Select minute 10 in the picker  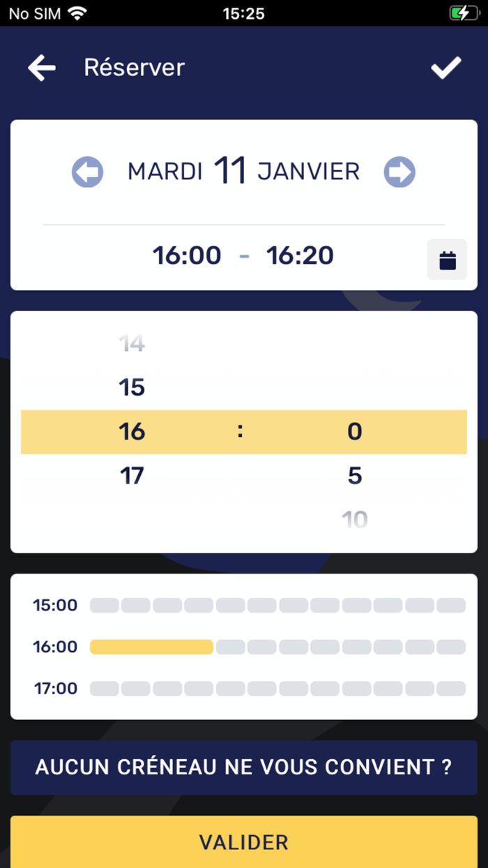[355, 519]
